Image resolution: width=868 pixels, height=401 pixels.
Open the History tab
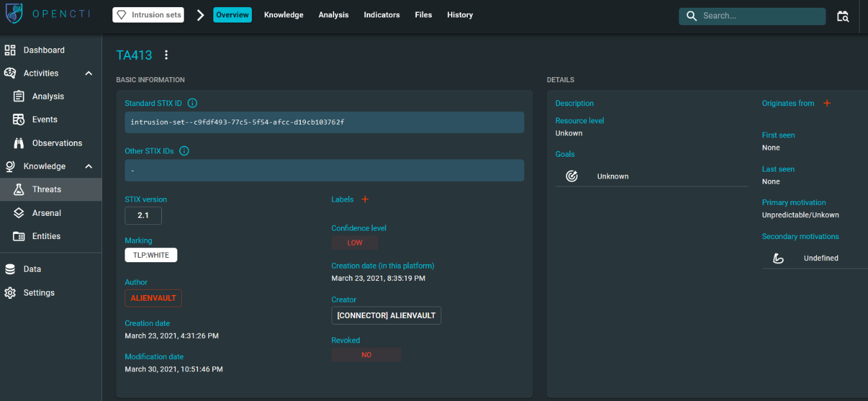[460, 15]
